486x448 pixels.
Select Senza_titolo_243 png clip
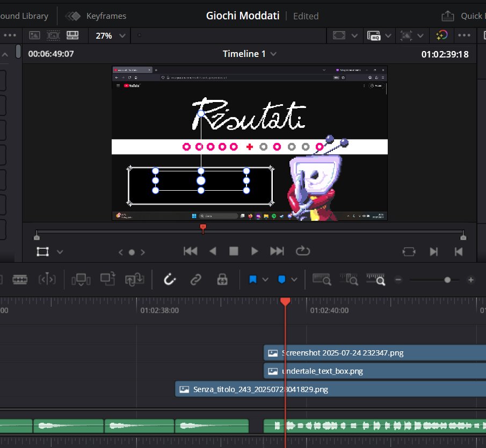[330, 389]
